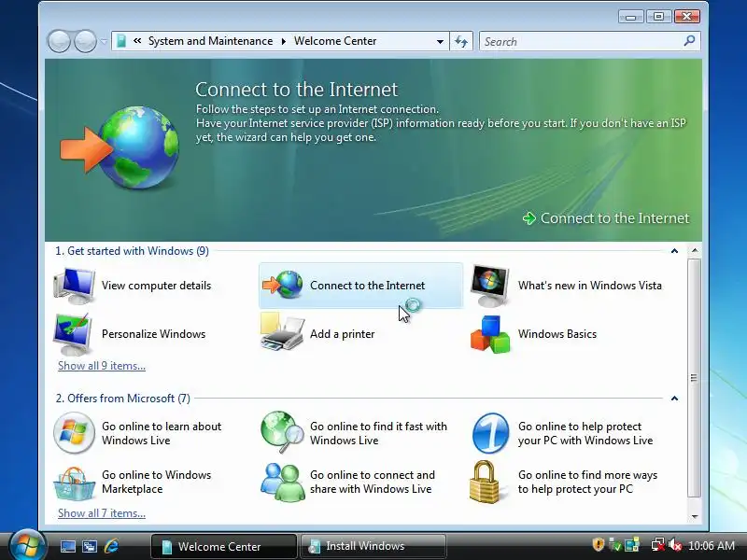Open the recent pages dropdown beside Forward
Viewport: 747px width, 560px height.
coord(104,41)
